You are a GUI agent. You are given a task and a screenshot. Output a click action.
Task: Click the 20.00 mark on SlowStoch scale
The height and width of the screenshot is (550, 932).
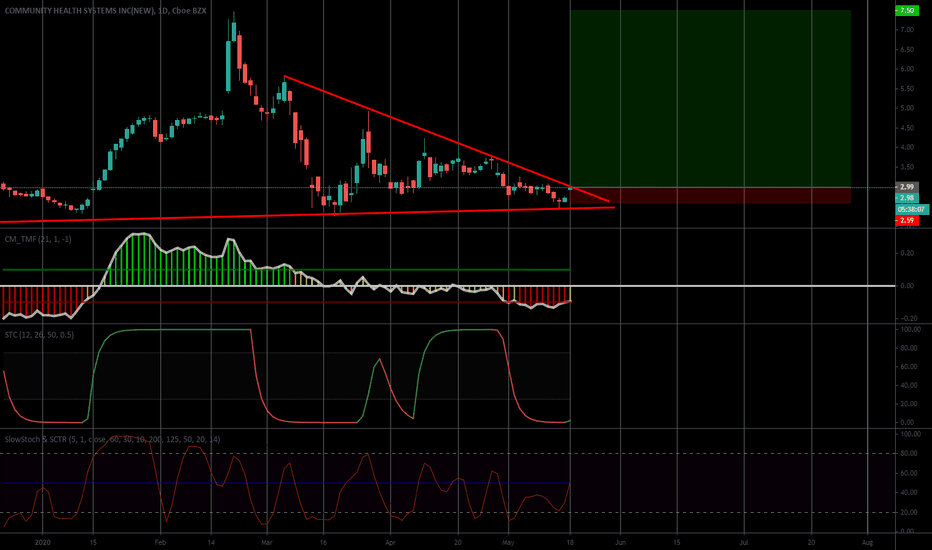click(x=909, y=513)
